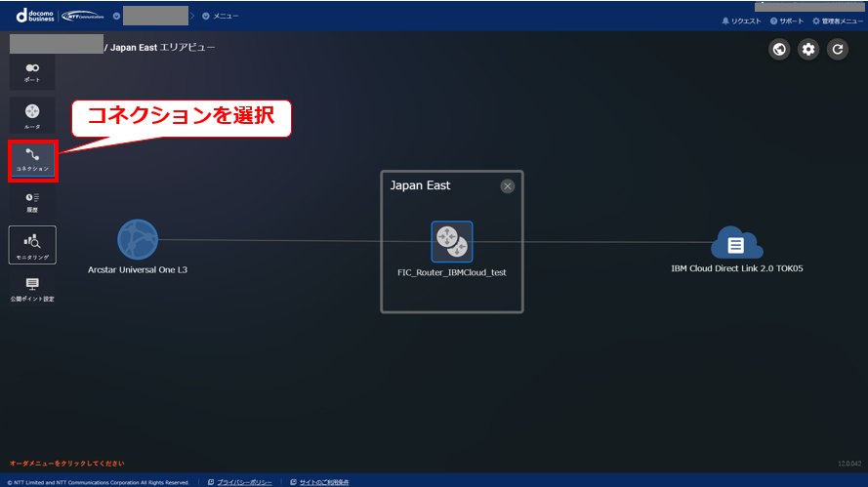Click the globe map view icon

point(779,49)
